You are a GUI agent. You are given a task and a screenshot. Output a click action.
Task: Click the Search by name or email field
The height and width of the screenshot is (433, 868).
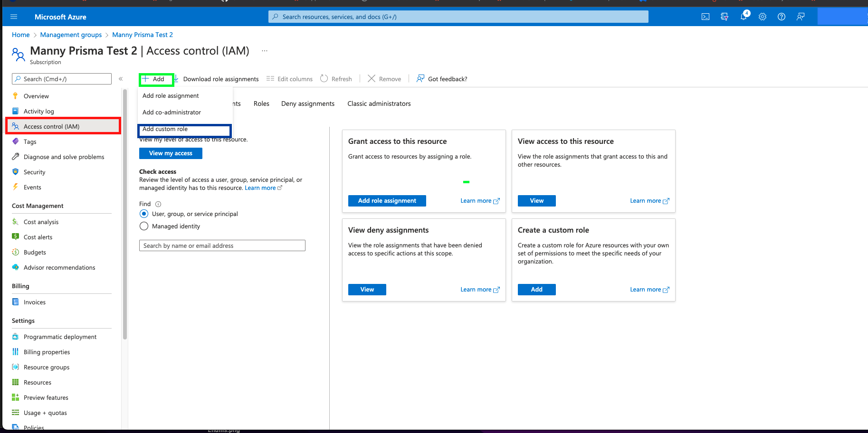click(222, 245)
